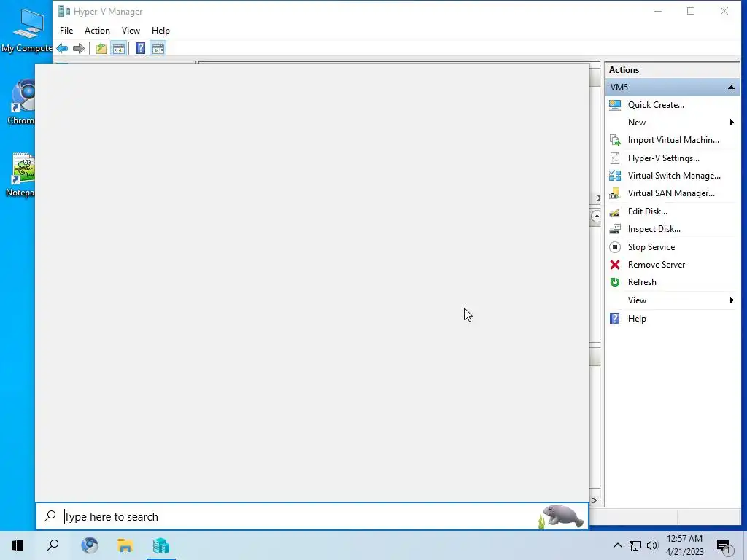Open Help in Actions pane

tap(636, 319)
